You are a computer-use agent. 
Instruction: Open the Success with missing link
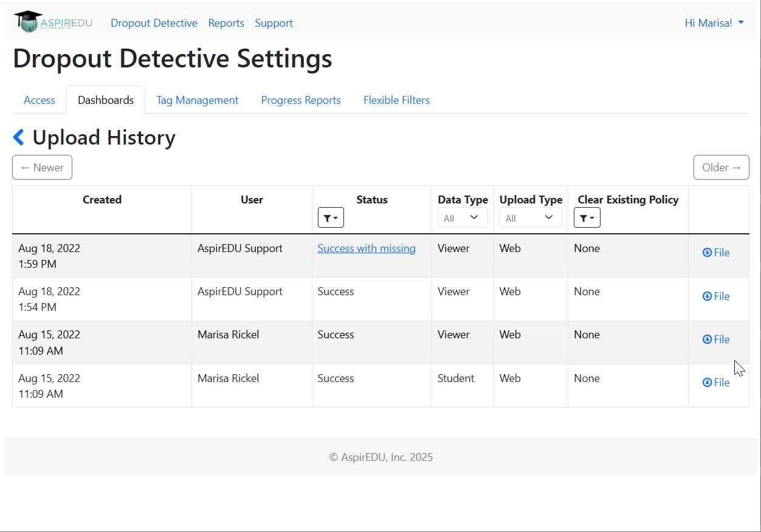click(367, 248)
